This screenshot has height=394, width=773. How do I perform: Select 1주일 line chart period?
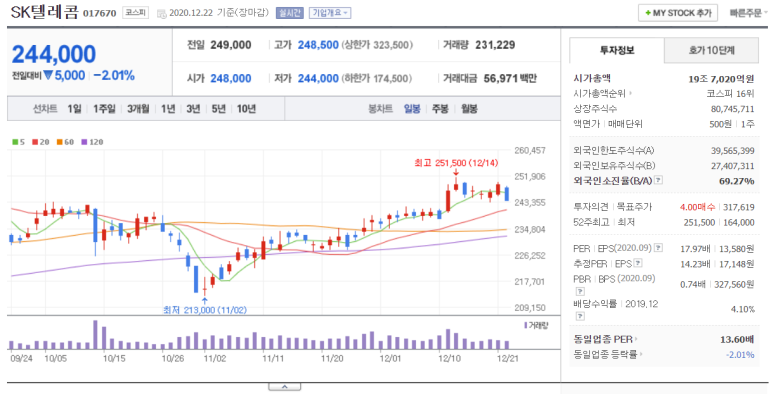point(104,109)
